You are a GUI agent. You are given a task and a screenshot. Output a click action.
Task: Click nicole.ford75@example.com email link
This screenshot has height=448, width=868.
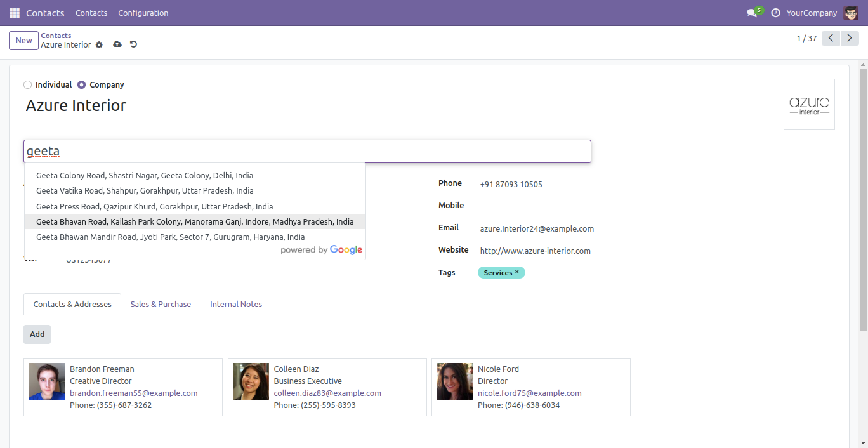click(x=530, y=393)
